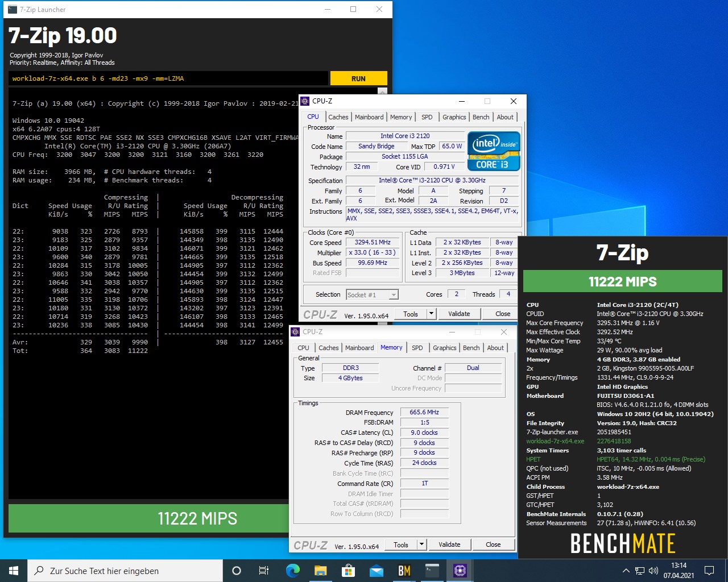728x582 pixels.
Task: Switch to CPU-Z taskbar icon
Action: [460, 571]
